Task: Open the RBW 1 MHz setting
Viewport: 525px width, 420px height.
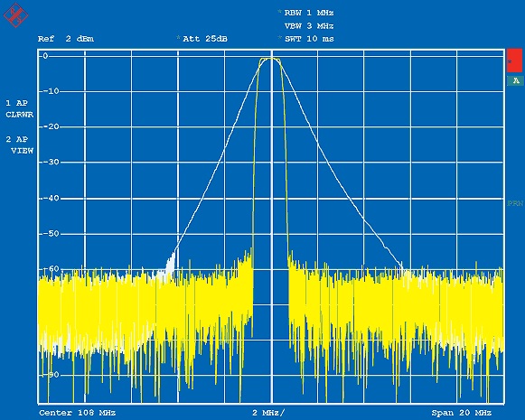Action: click(x=309, y=13)
